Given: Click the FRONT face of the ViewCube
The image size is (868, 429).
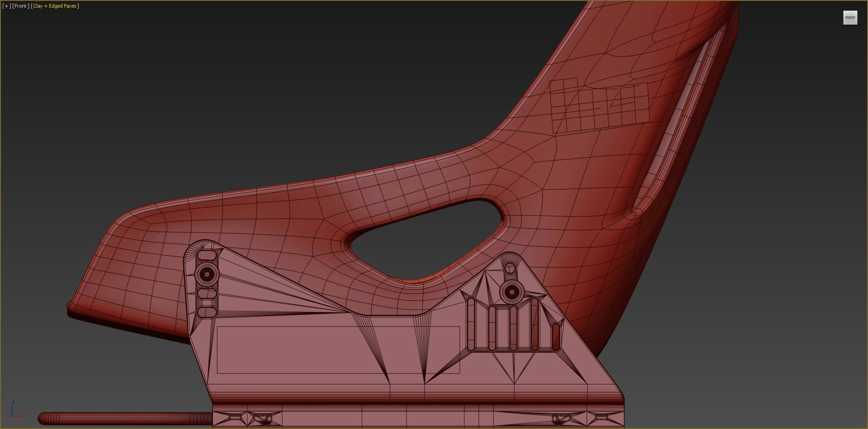Looking at the screenshot, I should [850, 18].
